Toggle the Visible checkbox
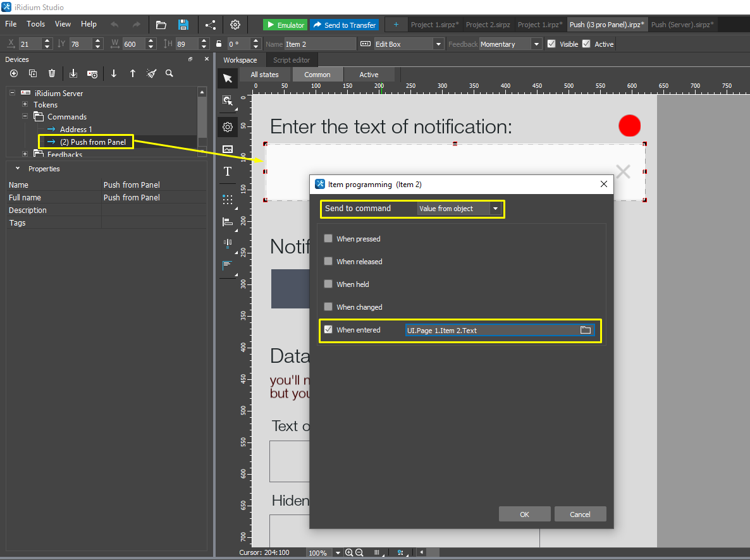 pyautogui.click(x=551, y=44)
